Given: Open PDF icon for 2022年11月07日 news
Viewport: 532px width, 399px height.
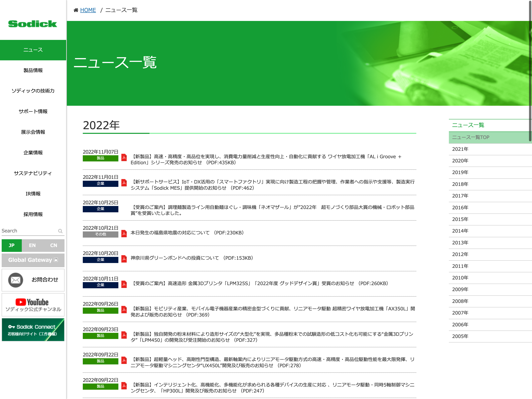Looking at the screenshot, I should (x=124, y=157).
